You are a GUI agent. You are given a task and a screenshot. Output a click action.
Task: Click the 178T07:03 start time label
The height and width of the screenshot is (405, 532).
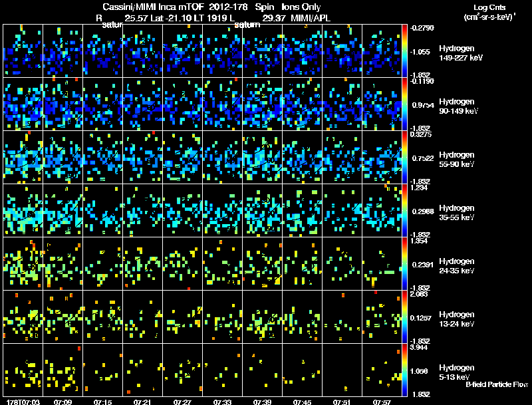[x=23, y=402]
